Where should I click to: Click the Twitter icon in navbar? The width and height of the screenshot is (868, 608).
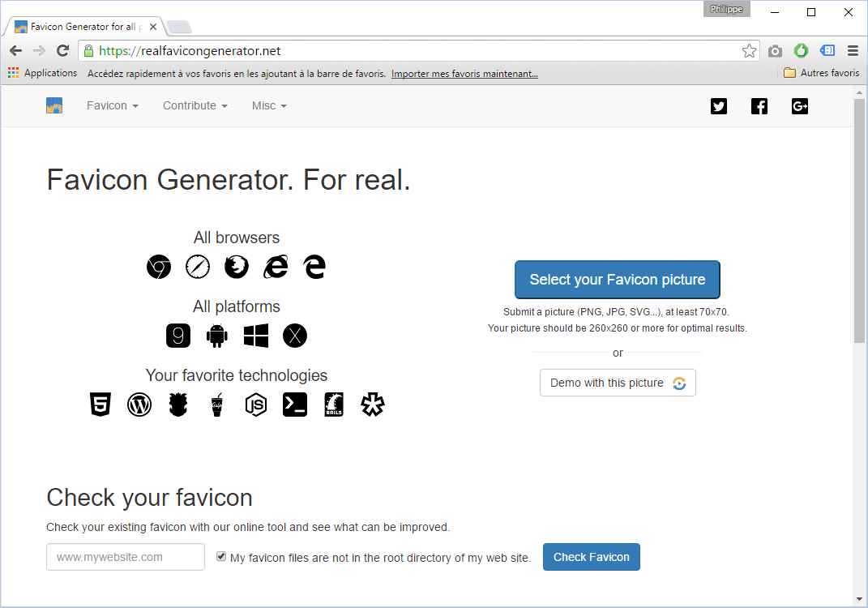(719, 106)
